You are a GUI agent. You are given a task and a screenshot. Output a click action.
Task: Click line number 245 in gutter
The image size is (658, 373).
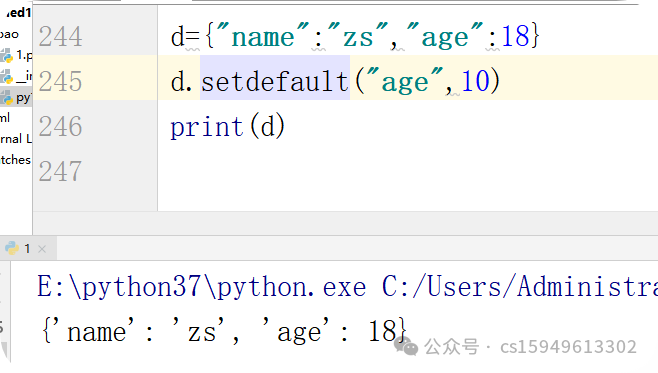pyautogui.click(x=60, y=81)
